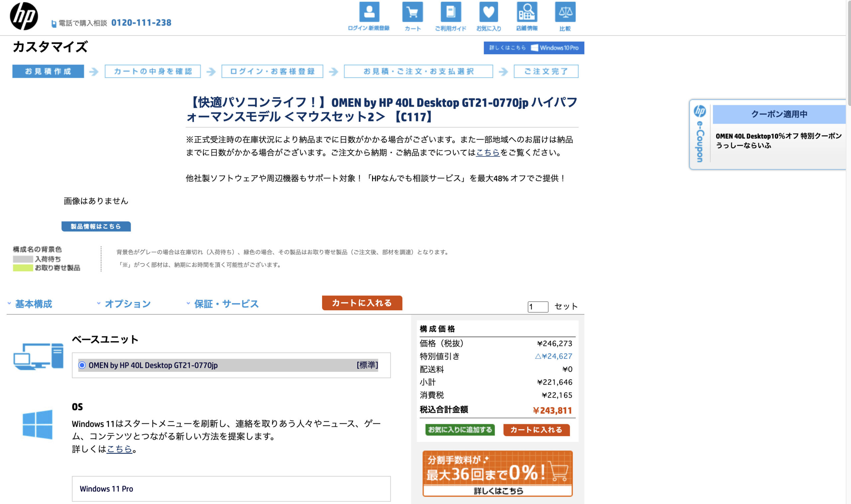Click the desktop computer base unit icon
Viewport: 851px width, 504px height.
click(38, 356)
